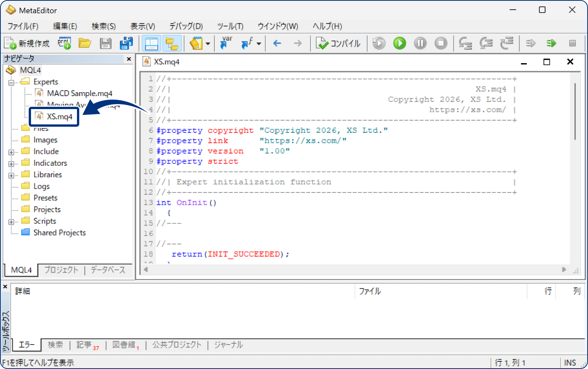Click the code editor's vertical scrollbar
The image size is (588, 369).
tap(575, 111)
